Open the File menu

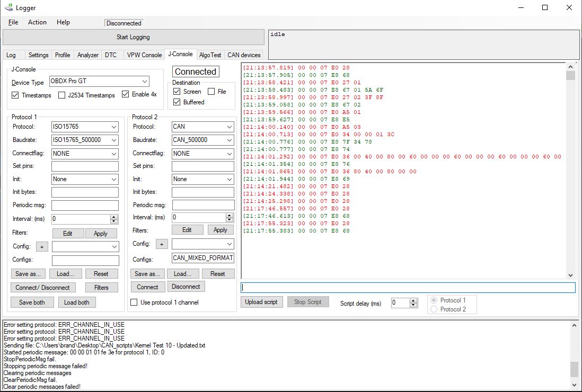click(13, 22)
